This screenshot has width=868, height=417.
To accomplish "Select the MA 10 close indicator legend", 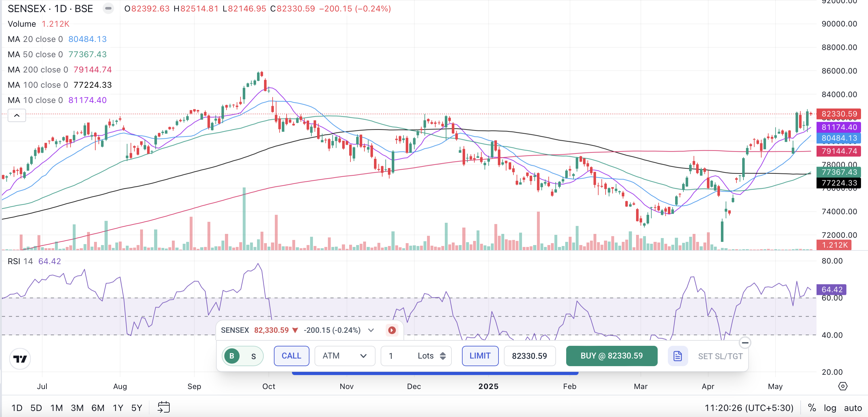I will click(57, 100).
